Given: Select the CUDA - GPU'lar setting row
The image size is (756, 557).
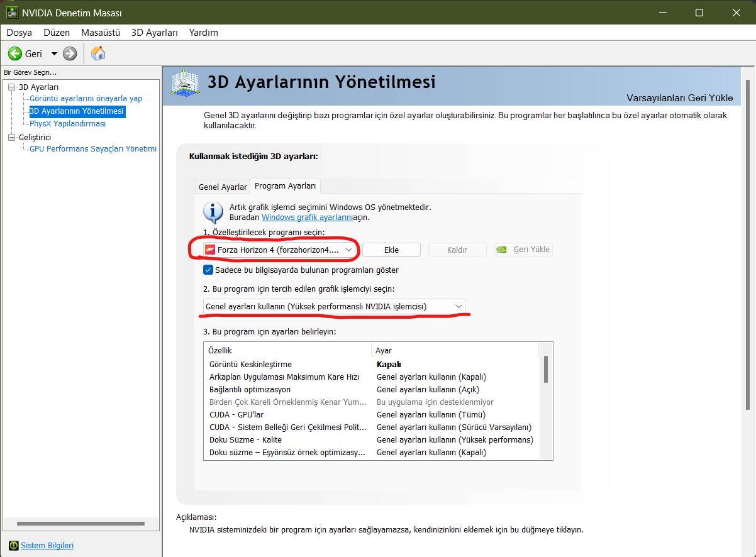Looking at the screenshot, I should [x=371, y=414].
